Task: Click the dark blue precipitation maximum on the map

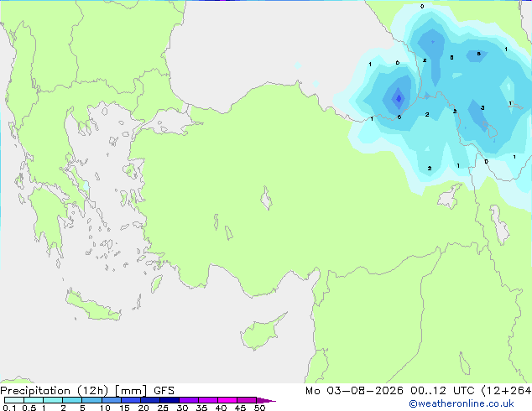Action: 399,98
